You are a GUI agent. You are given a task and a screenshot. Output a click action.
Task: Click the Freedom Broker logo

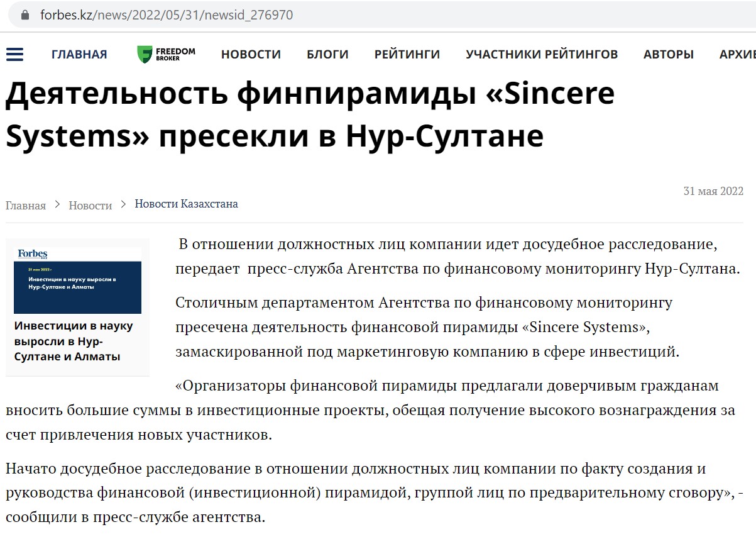[x=167, y=54]
